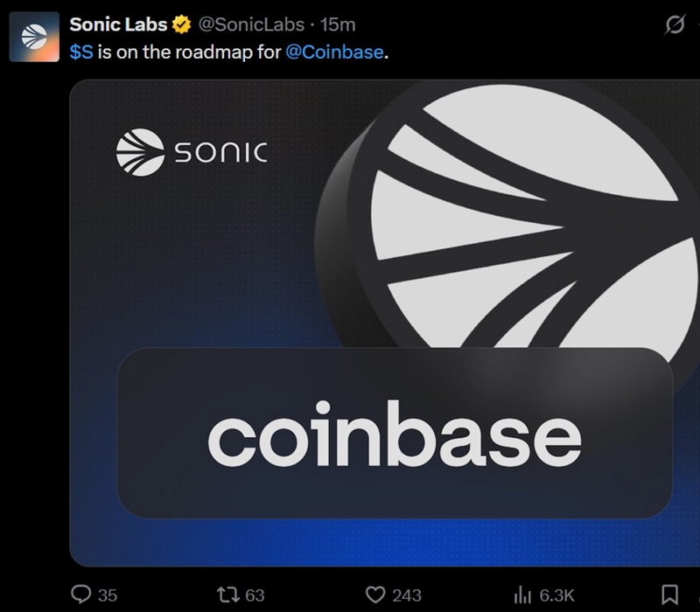Click the coinbase banner in the image
The width and height of the screenshot is (700, 612).
pyautogui.click(x=394, y=433)
